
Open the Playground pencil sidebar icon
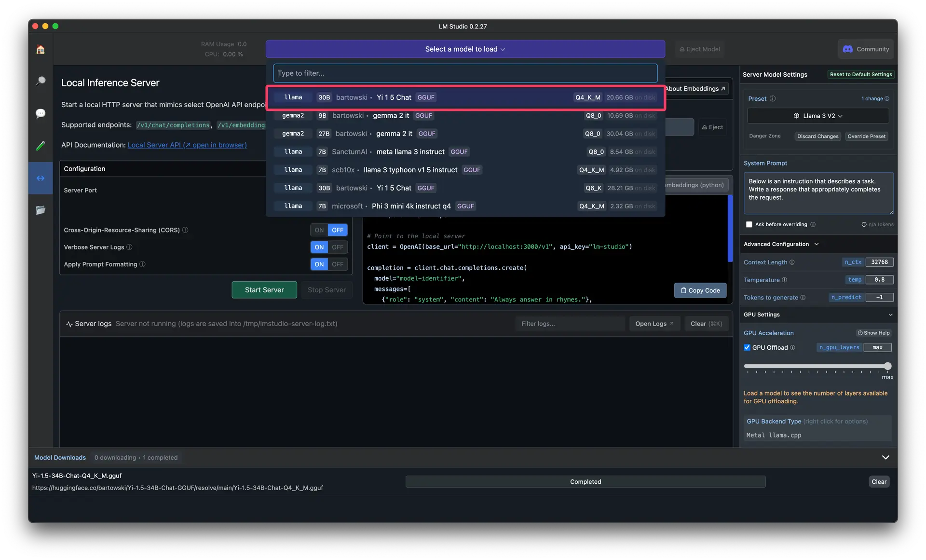[x=41, y=146]
